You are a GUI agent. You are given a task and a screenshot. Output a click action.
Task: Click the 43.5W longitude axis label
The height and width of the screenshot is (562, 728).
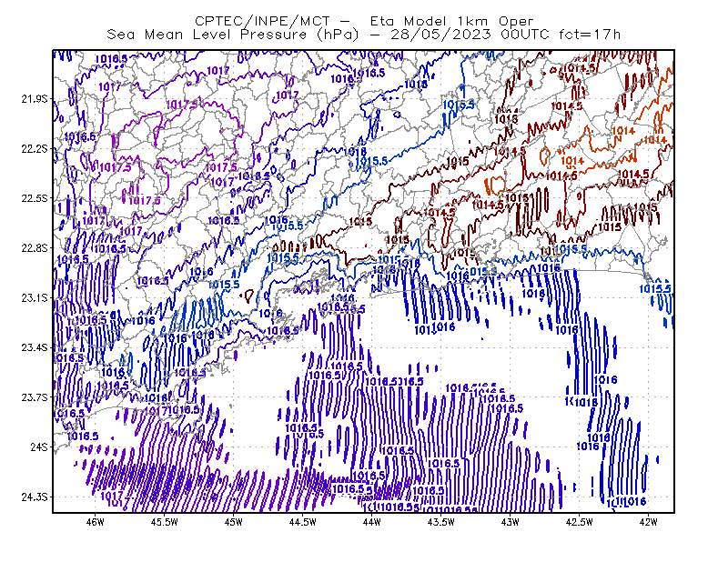(441, 522)
